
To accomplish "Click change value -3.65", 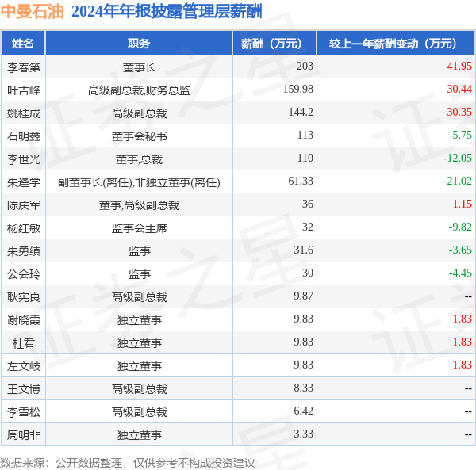I will point(460,250).
